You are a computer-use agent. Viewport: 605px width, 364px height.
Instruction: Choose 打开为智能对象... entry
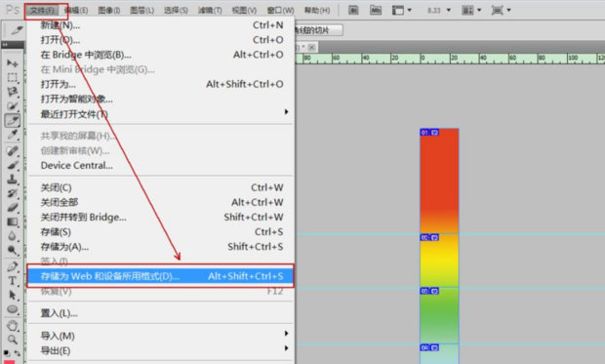160,100
